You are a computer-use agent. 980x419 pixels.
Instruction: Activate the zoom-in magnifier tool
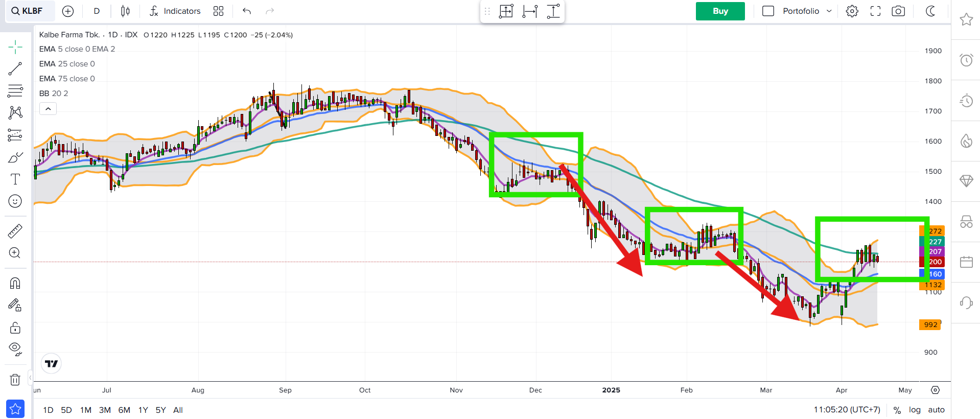[x=15, y=253]
